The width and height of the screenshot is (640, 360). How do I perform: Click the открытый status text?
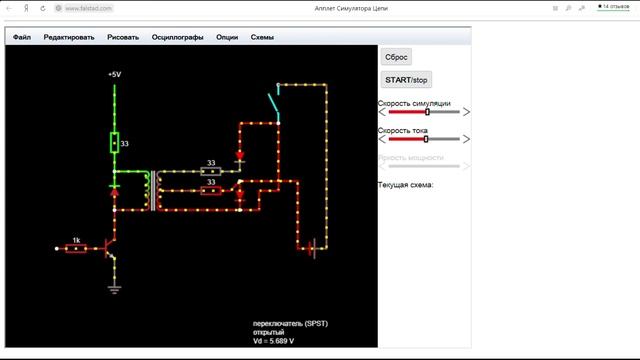[x=268, y=332]
